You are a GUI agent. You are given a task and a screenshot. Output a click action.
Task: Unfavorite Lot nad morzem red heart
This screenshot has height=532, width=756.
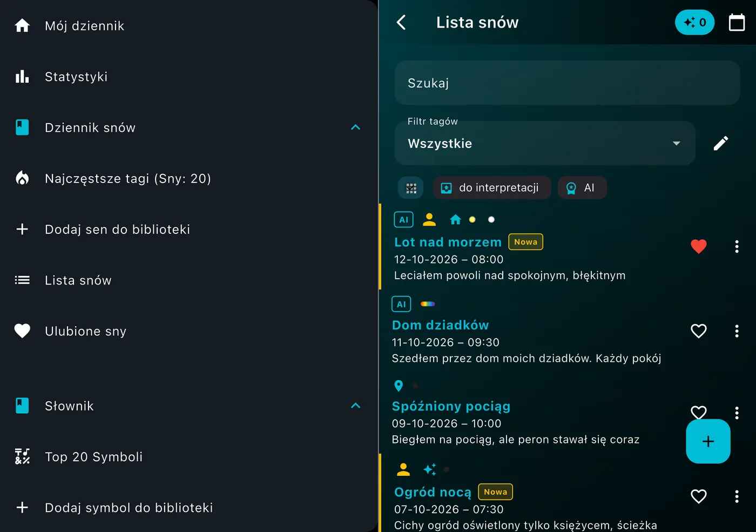pos(699,246)
